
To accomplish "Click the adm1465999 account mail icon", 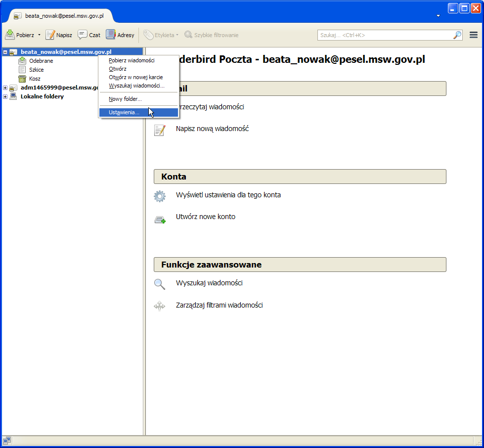I will tap(13, 88).
